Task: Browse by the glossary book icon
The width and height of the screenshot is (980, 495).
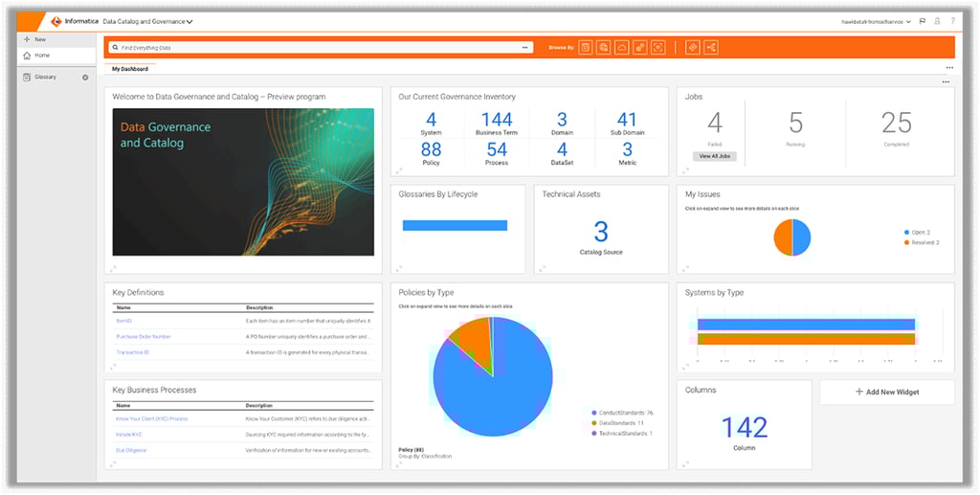Action: (585, 48)
